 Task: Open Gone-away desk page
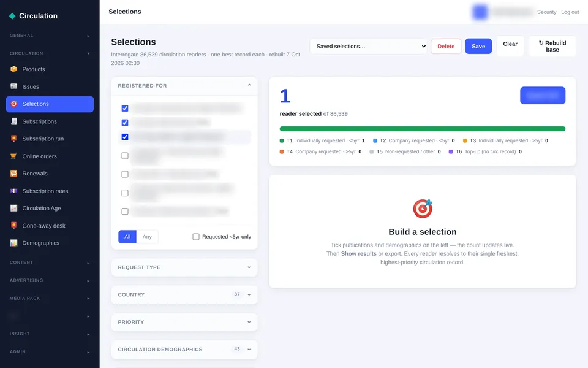pos(50,225)
